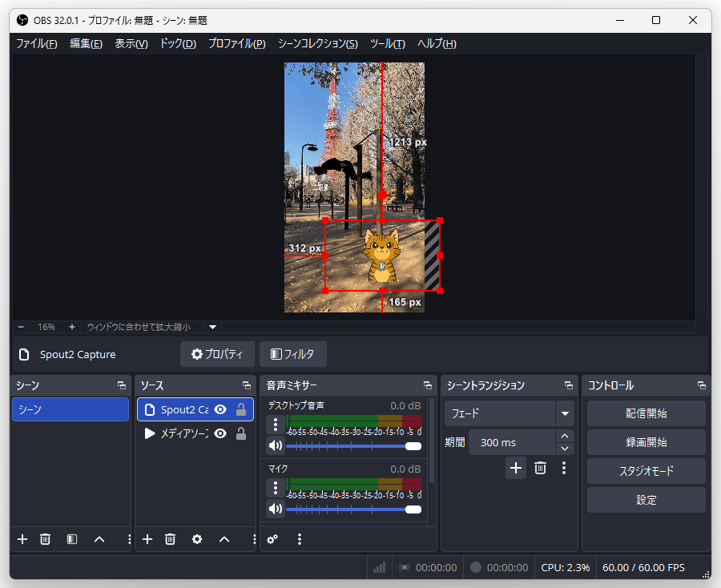Open the シーンコレクション(S) menu

click(x=317, y=43)
